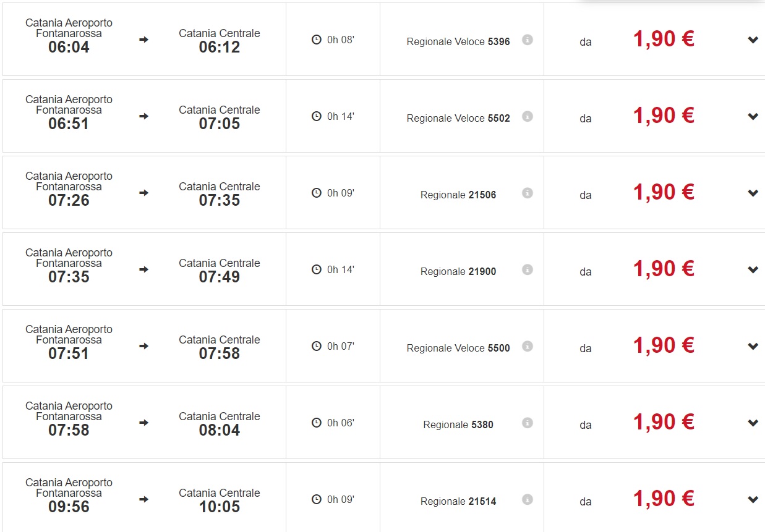Viewport: 765px width, 532px height.
Task: Select the 1,90 € price for 07:26 train
Action: (x=664, y=193)
